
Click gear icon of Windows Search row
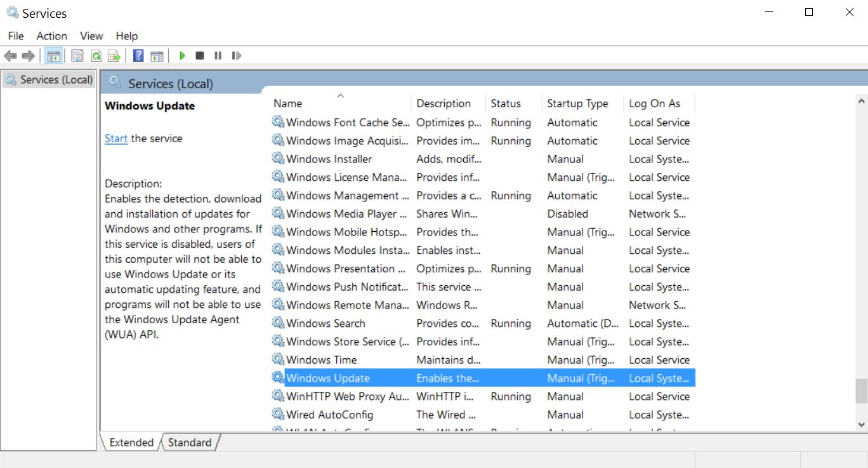[278, 323]
